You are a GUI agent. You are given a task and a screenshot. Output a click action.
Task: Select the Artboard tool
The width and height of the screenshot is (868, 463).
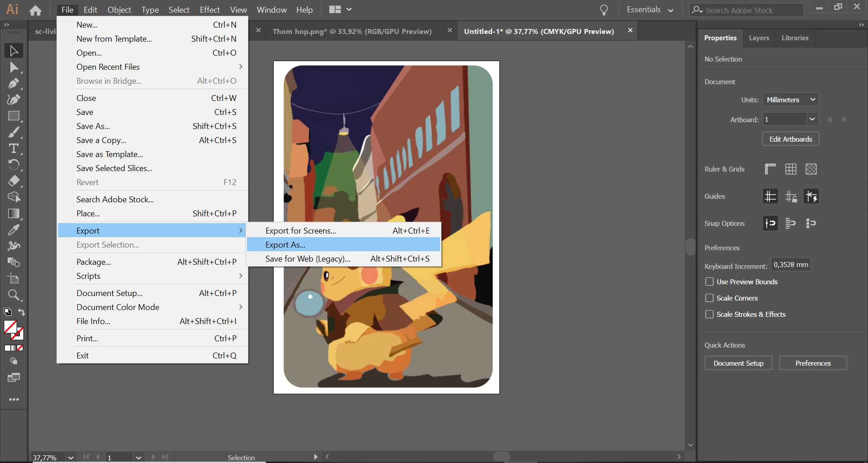(x=14, y=279)
